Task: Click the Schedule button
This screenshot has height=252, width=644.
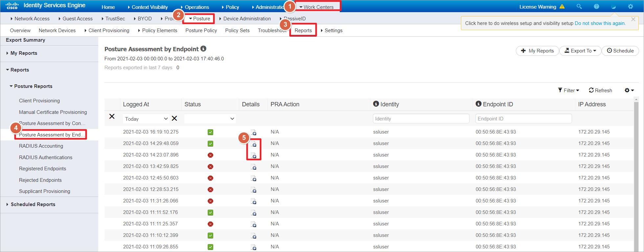Action: pyautogui.click(x=620, y=51)
